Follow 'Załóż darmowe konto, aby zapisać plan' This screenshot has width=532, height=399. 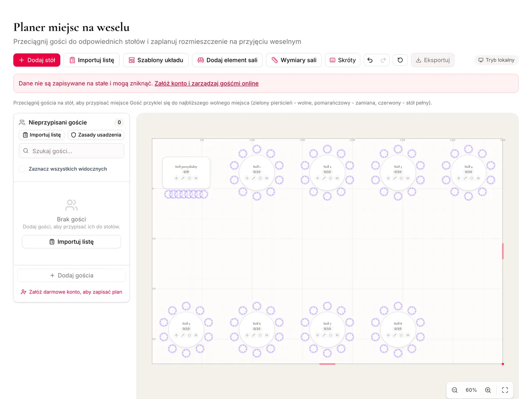(71, 292)
